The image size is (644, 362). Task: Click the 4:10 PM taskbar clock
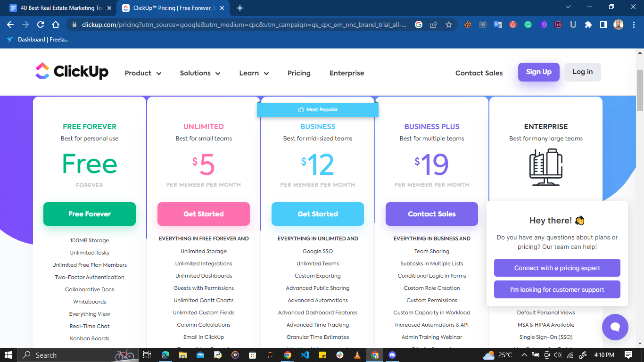[x=604, y=355]
